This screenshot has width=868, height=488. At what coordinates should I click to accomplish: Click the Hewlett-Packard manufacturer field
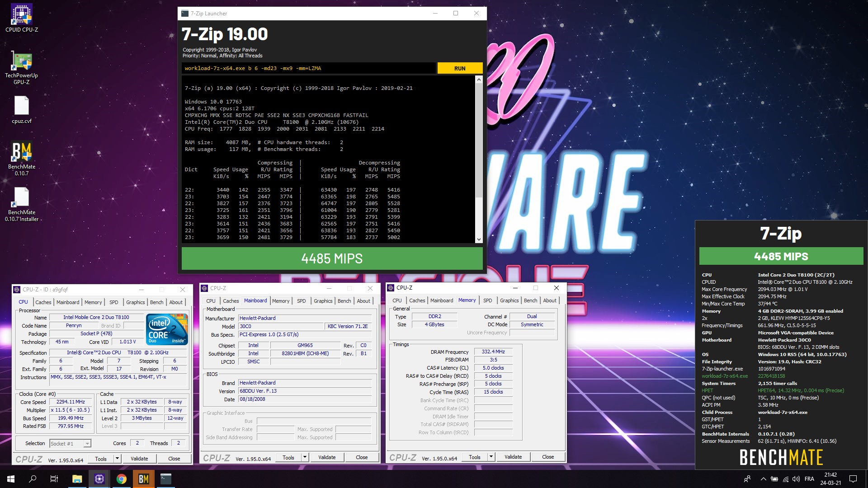[305, 318]
